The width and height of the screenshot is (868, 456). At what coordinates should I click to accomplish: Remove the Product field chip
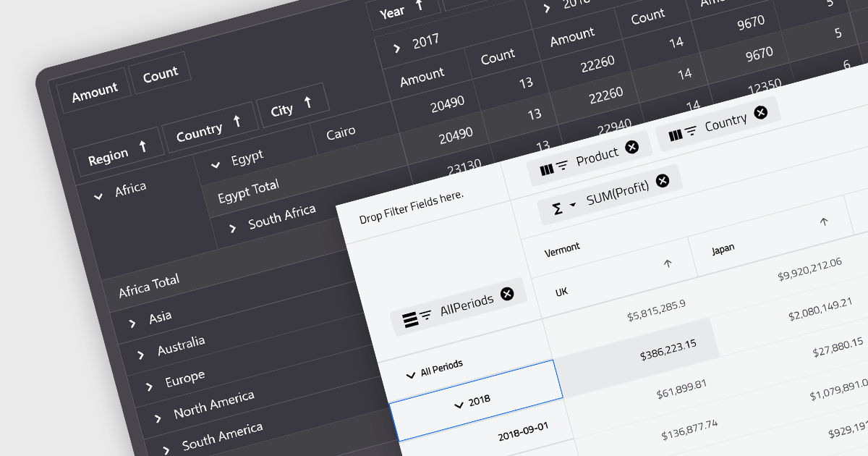pos(632,148)
